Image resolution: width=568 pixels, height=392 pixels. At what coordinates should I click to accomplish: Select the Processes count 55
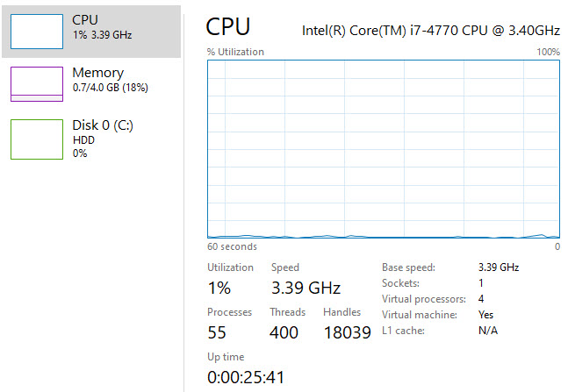[x=218, y=332]
